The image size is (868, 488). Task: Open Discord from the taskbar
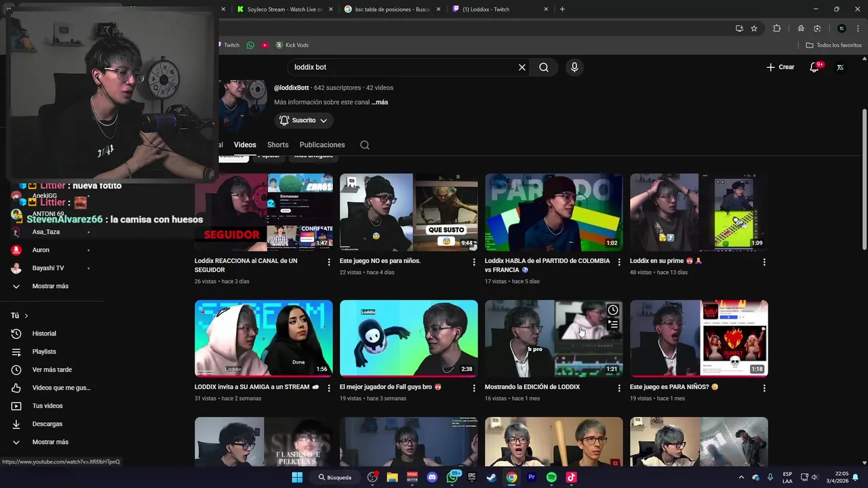(x=433, y=477)
